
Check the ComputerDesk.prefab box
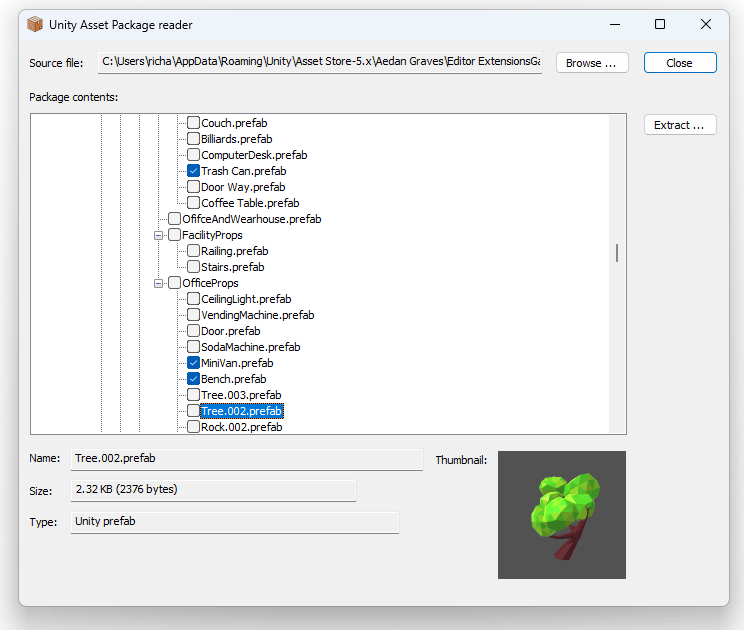(x=193, y=155)
